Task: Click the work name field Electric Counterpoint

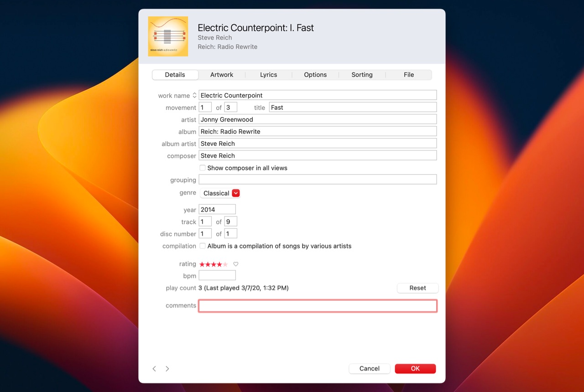Action: tap(318, 95)
